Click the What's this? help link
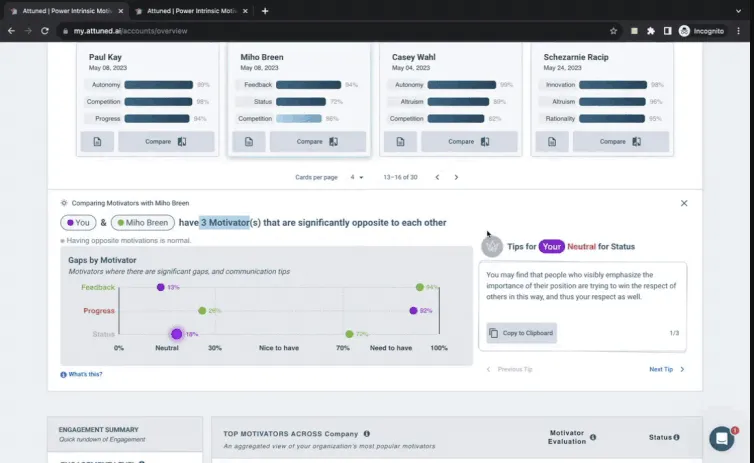Screen dimensions: 754x463 point(82,374)
